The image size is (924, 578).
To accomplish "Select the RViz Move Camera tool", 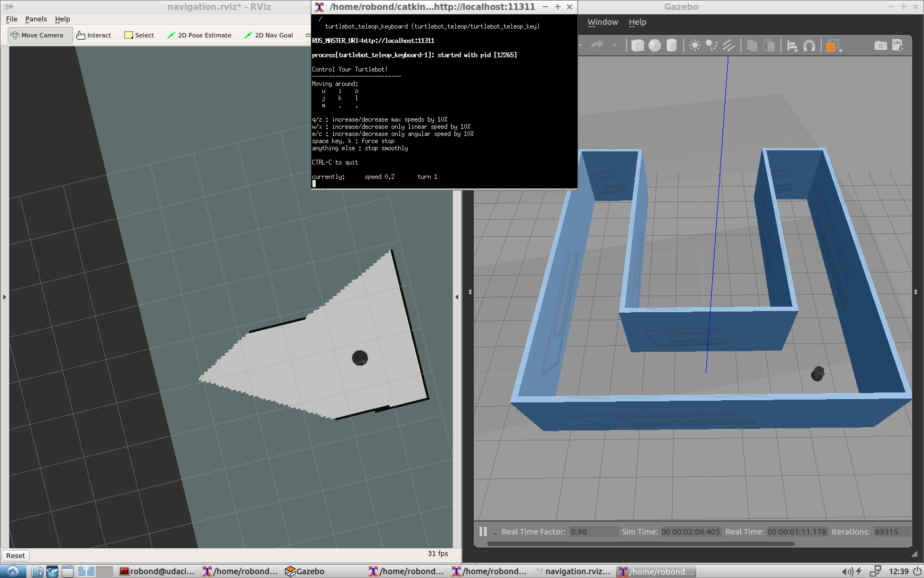I will [40, 35].
